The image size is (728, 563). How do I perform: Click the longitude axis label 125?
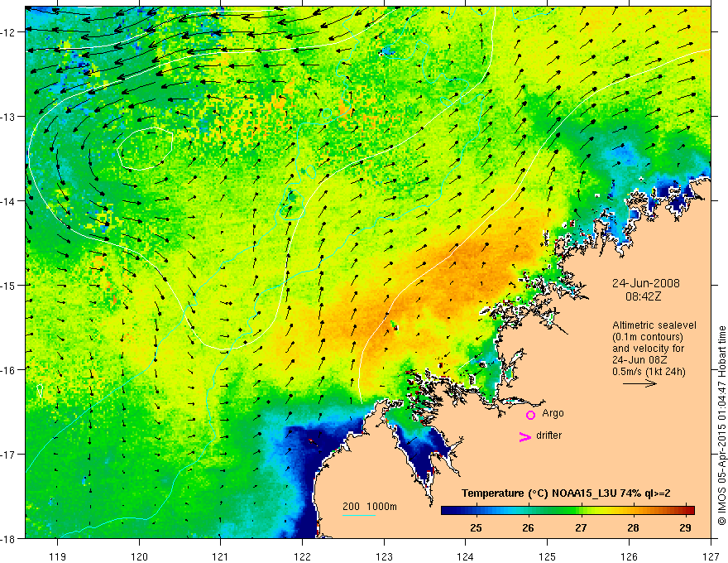coord(548,556)
